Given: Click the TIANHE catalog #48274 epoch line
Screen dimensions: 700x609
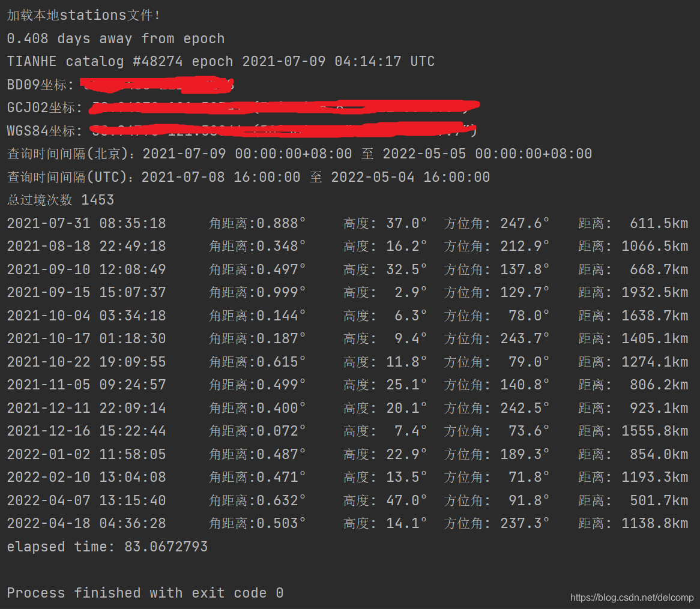Looking at the screenshot, I should click(x=220, y=61).
